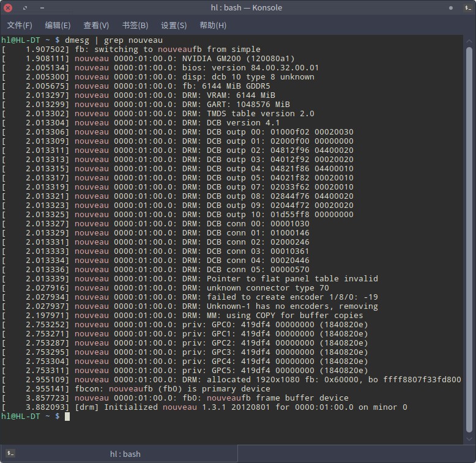Open the 文件(F) menu

pos(20,25)
